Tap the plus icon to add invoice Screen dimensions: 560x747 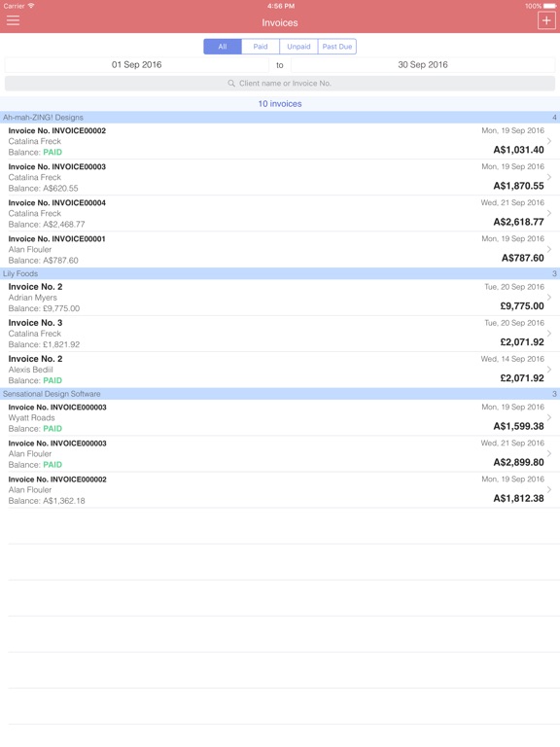coord(546,20)
